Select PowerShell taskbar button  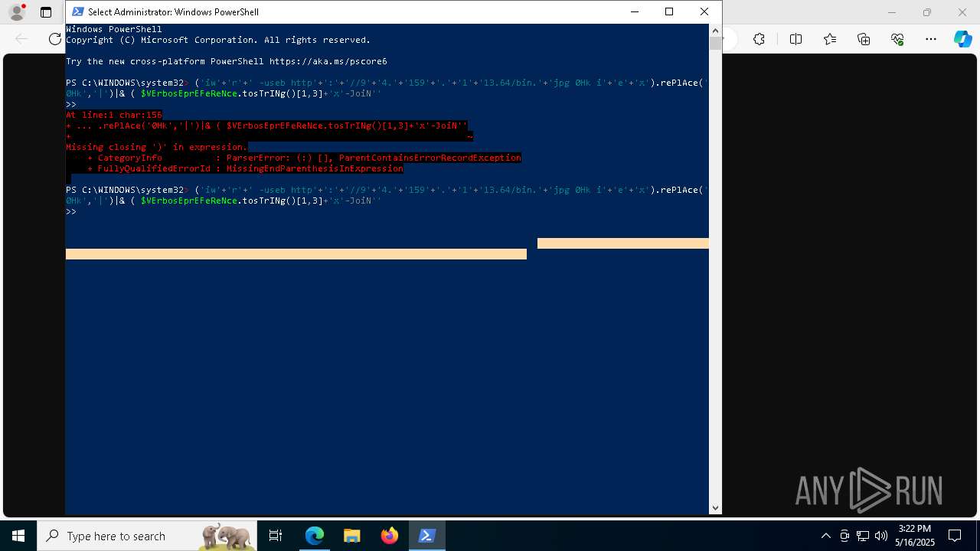pyautogui.click(x=427, y=536)
